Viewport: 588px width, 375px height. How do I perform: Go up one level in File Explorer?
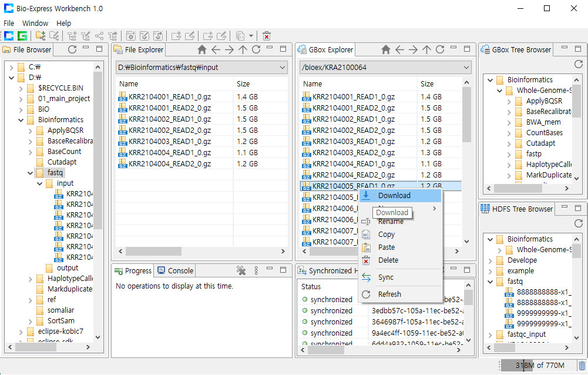click(x=243, y=49)
